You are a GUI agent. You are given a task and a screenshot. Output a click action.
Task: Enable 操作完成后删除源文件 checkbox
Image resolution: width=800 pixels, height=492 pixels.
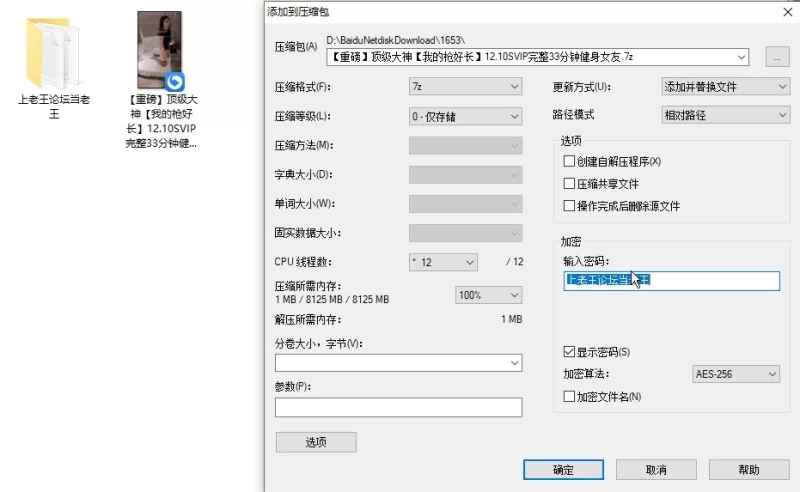[569, 206]
